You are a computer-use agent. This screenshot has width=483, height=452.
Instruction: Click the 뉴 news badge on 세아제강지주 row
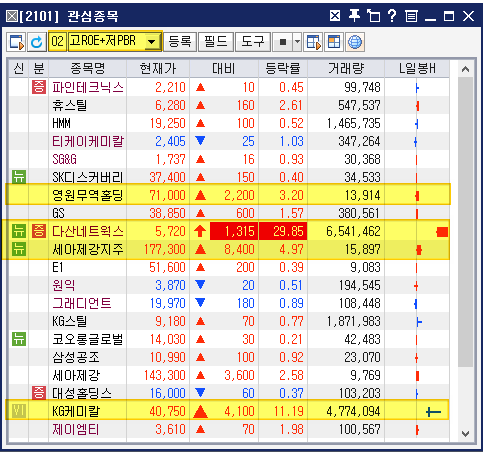coord(19,249)
